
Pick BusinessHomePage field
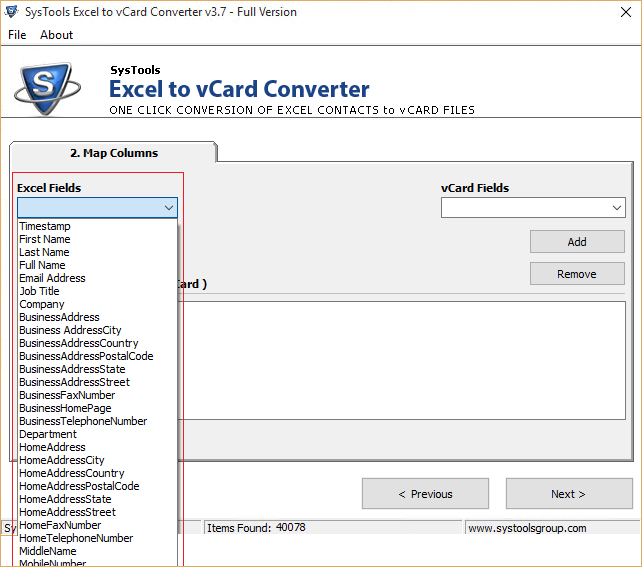(x=97, y=408)
